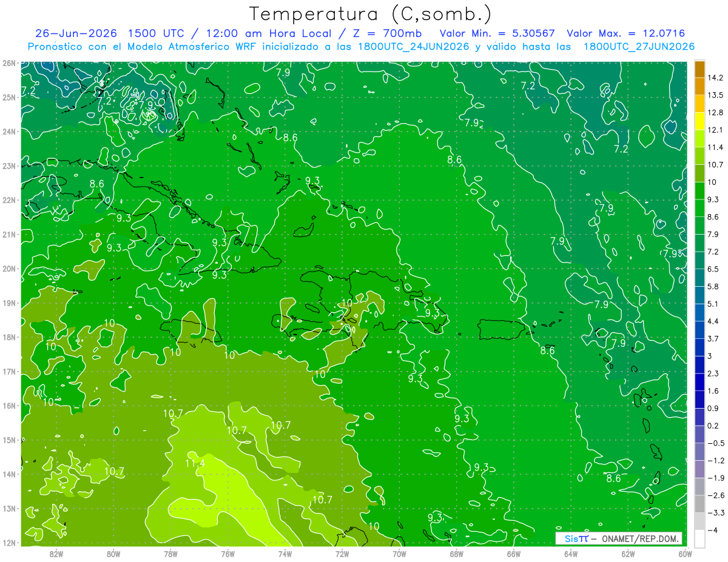Click the "Valor Max. = 12.0716" value
Screen dimensions: 728x562
click(x=626, y=33)
